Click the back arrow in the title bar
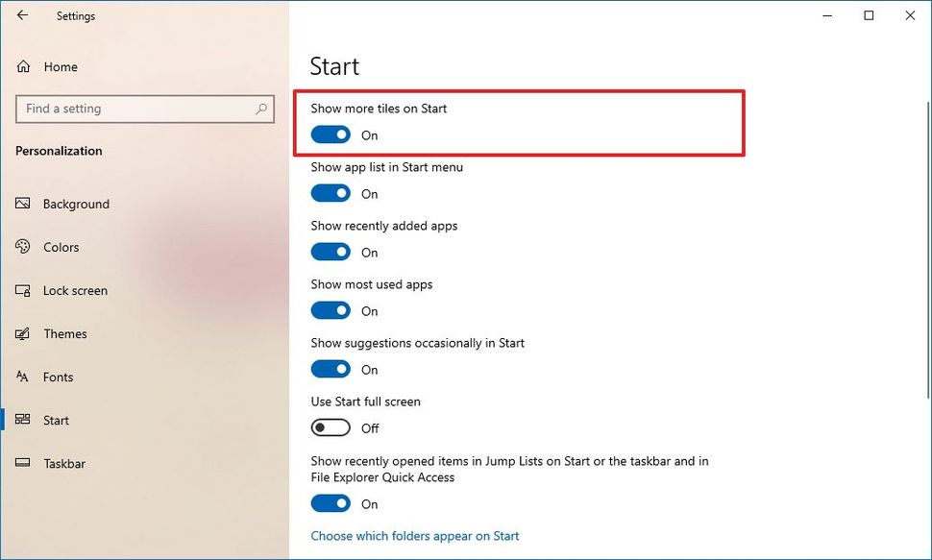 click(22, 15)
